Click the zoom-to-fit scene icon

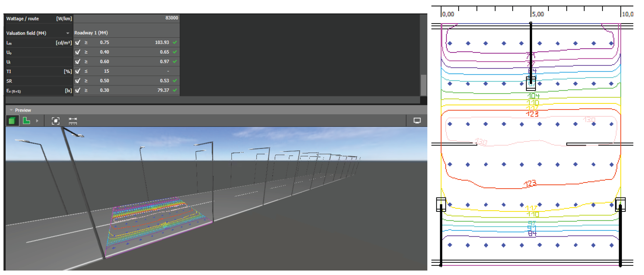[55, 121]
